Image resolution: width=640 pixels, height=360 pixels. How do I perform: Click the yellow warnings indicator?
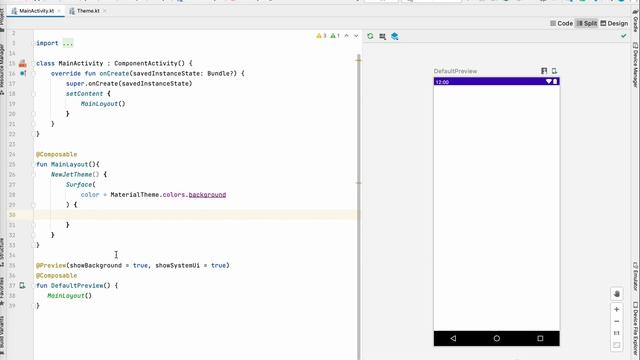tap(321, 36)
